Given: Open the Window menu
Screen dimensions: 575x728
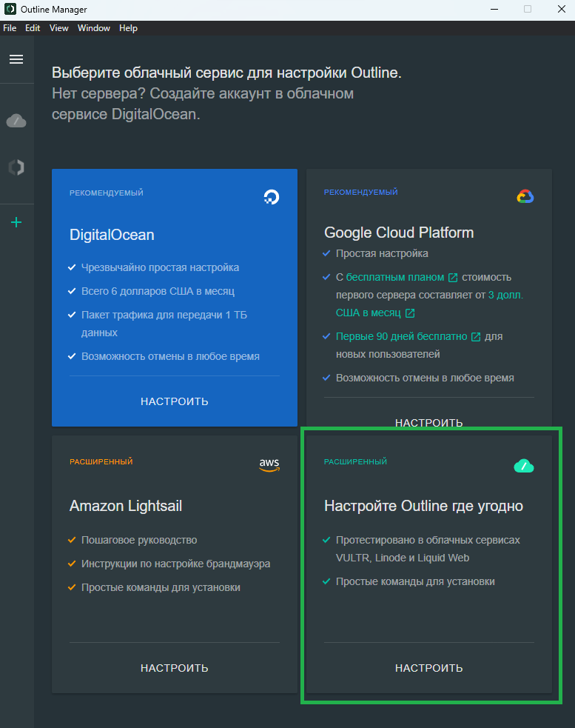Looking at the screenshot, I should point(94,28).
